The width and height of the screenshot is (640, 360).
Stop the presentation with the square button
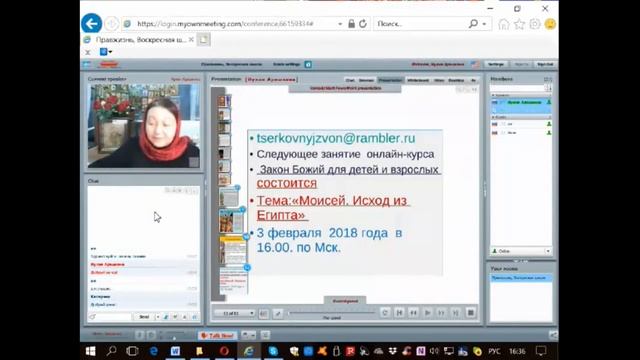click(470, 313)
